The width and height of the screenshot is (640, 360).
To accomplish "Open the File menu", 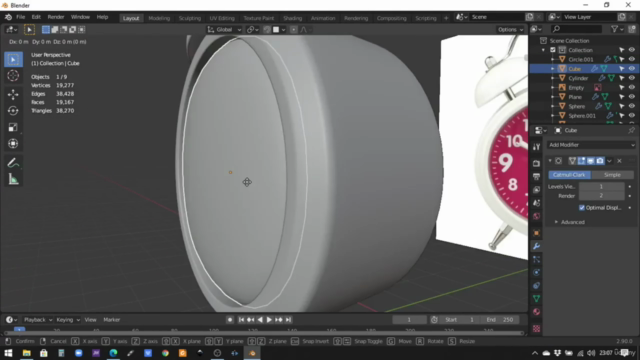I will 20,17.
